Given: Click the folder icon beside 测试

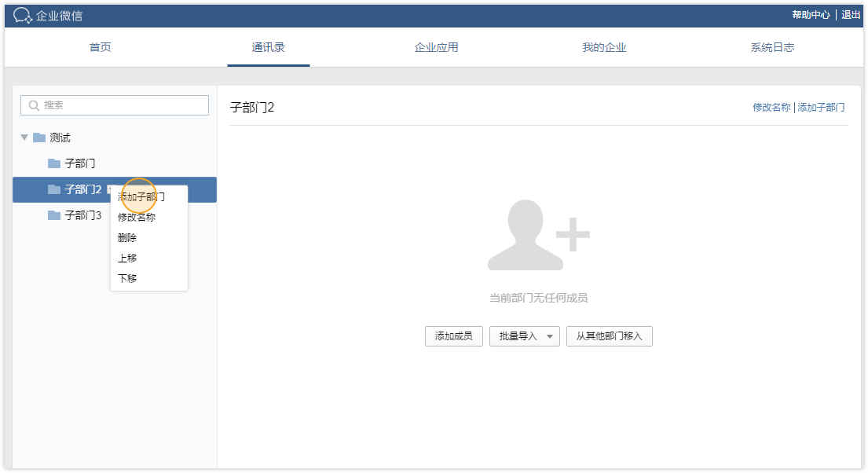Looking at the screenshot, I should pos(39,137).
